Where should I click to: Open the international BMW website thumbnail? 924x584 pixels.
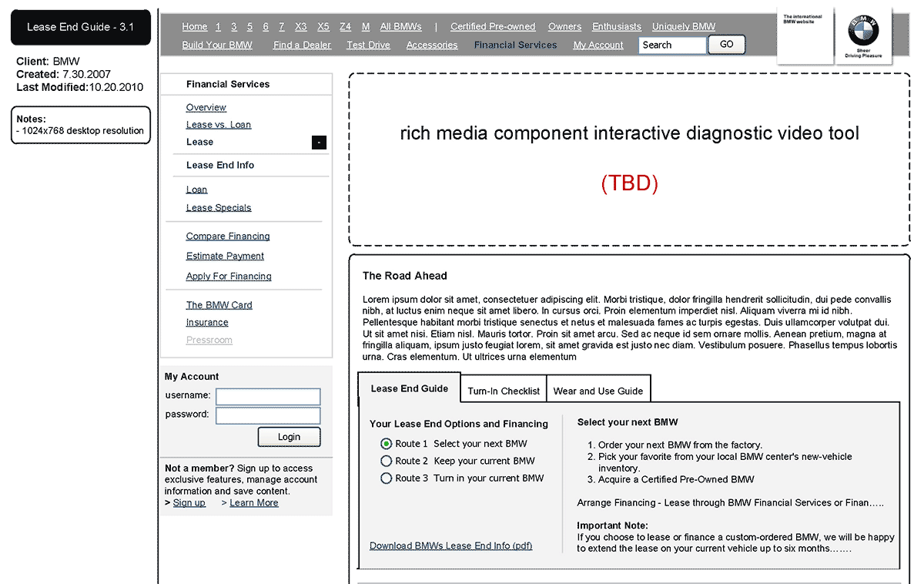click(803, 35)
